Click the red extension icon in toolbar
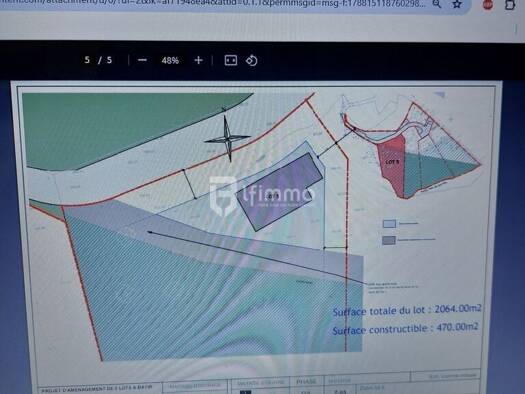525x394 pixels. pyautogui.click(x=488, y=5)
